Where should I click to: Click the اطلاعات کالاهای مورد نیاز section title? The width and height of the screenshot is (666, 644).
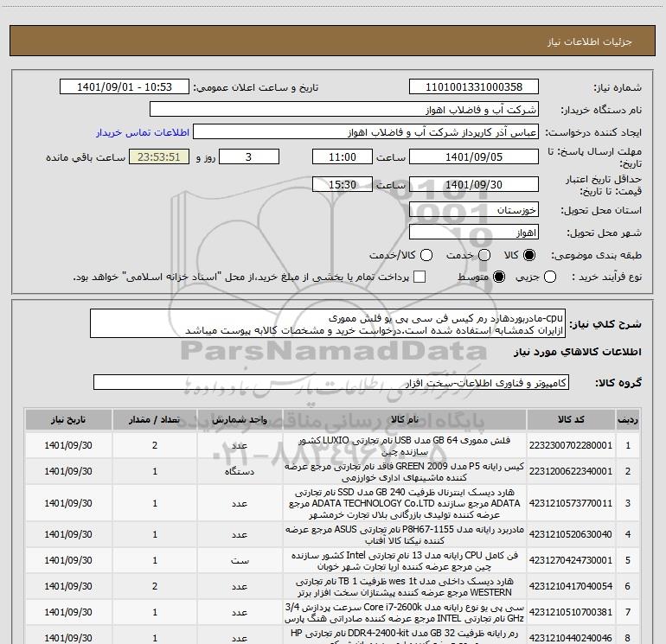point(577,352)
